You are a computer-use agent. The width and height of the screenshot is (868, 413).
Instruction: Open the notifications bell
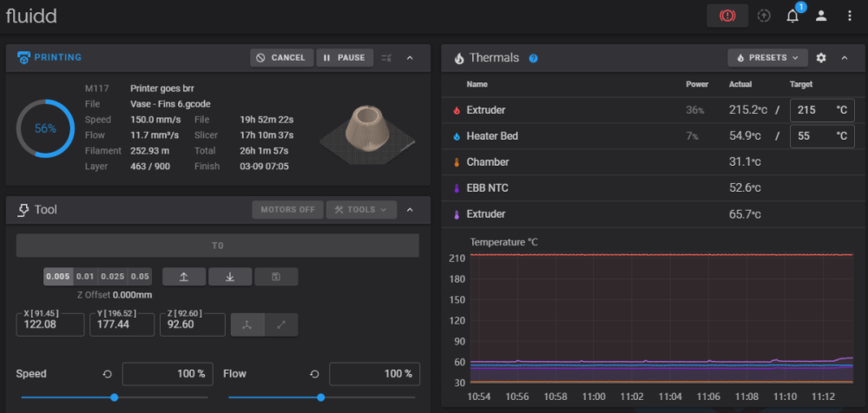(792, 16)
